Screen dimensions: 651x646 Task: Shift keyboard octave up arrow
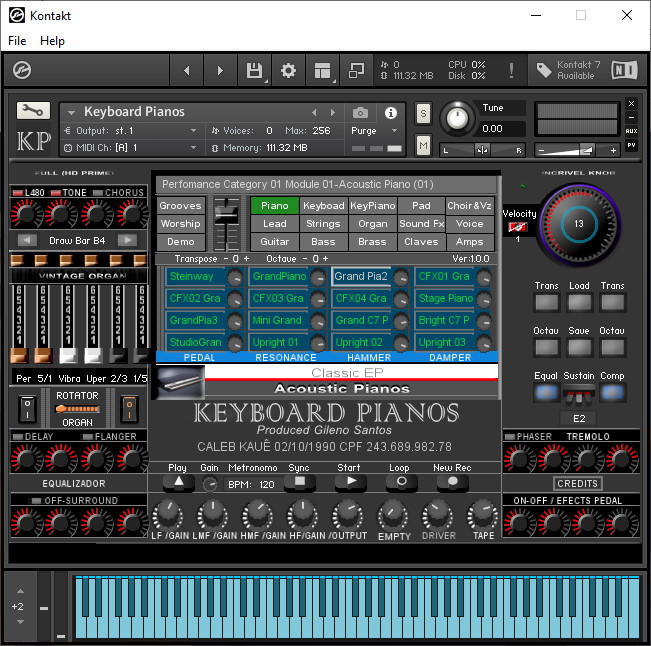20,591
